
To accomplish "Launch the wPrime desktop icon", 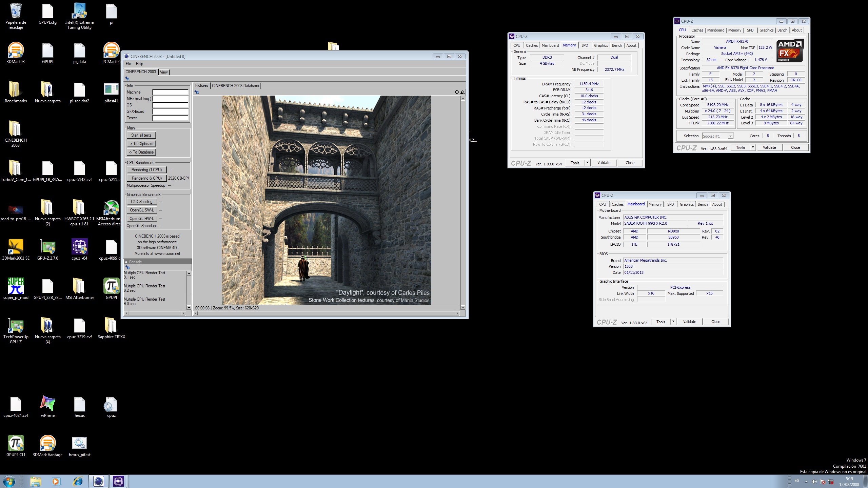I will [47, 407].
